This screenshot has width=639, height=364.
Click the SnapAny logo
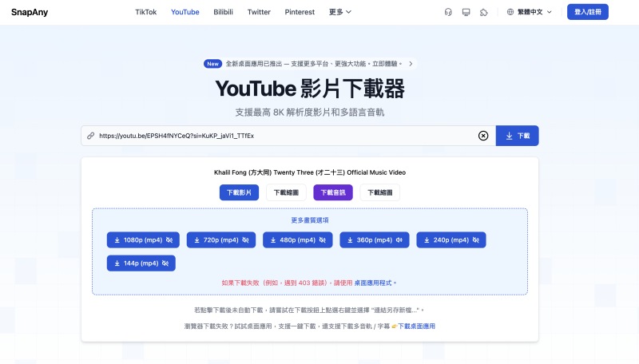click(30, 12)
